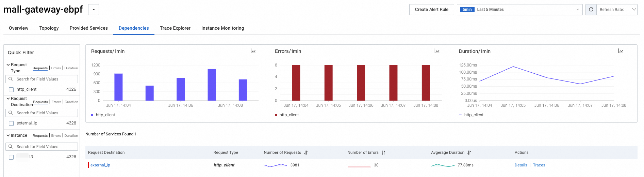Check the http_client filter checkbox
The width and height of the screenshot is (644, 177).
tap(11, 90)
